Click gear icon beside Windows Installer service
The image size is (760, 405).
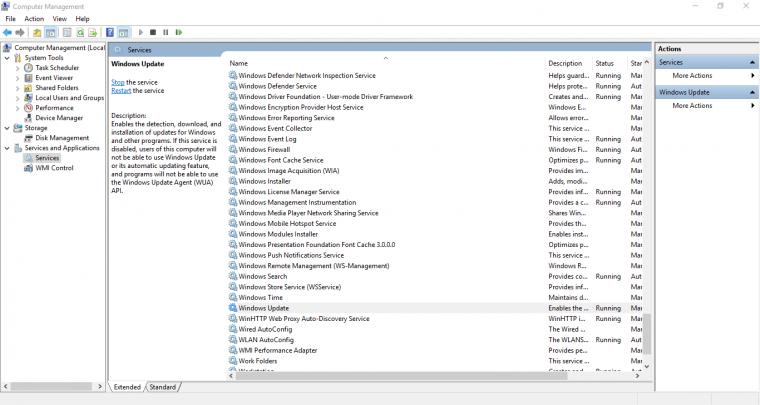pos(233,181)
